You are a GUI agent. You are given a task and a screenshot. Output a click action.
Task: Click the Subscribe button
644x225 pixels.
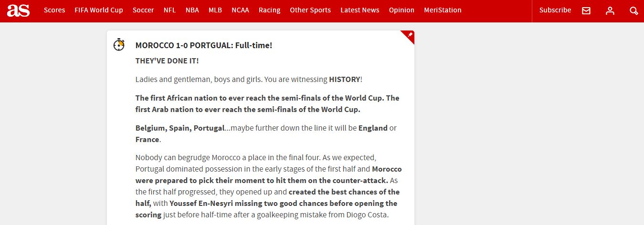coord(555,10)
